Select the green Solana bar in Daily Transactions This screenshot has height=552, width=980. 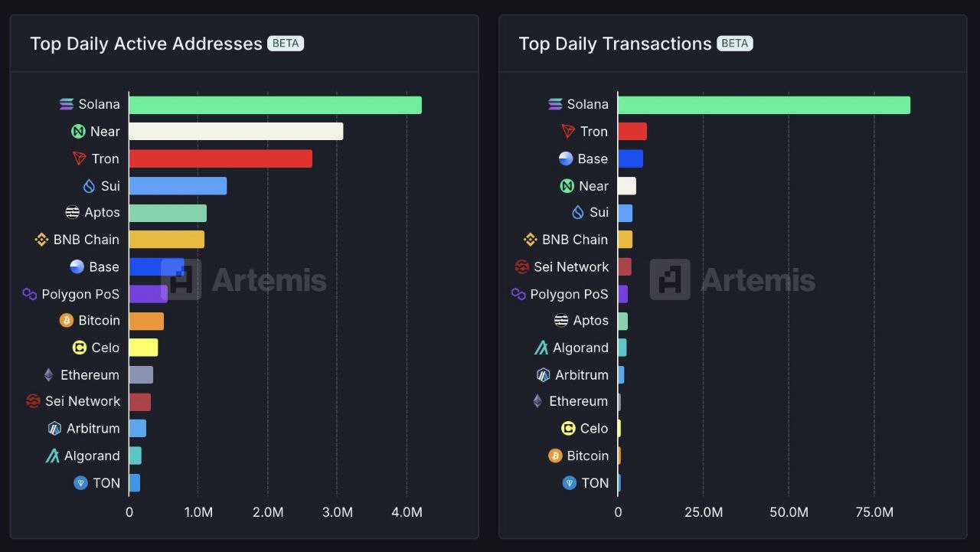click(764, 105)
